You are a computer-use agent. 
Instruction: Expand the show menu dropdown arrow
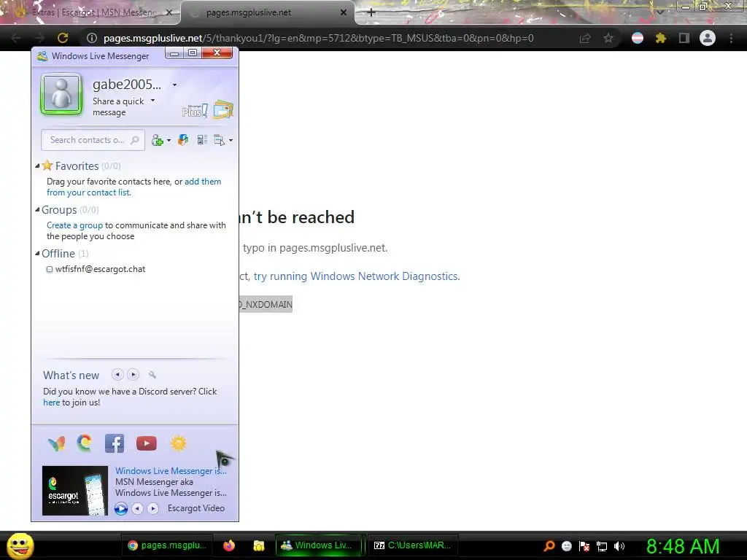coord(231,141)
